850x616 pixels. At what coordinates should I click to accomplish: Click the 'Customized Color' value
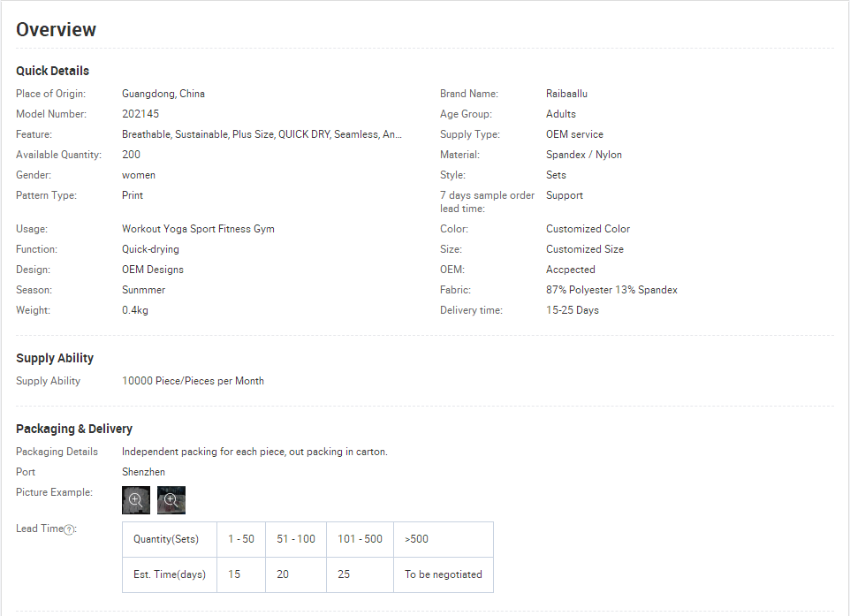(x=588, y=229)
